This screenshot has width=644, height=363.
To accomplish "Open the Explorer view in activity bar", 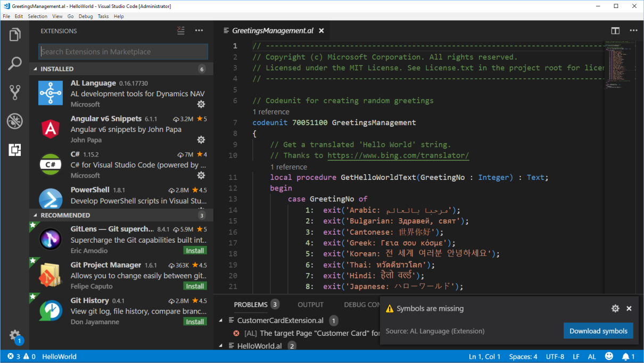I will (x=15, y=35).
